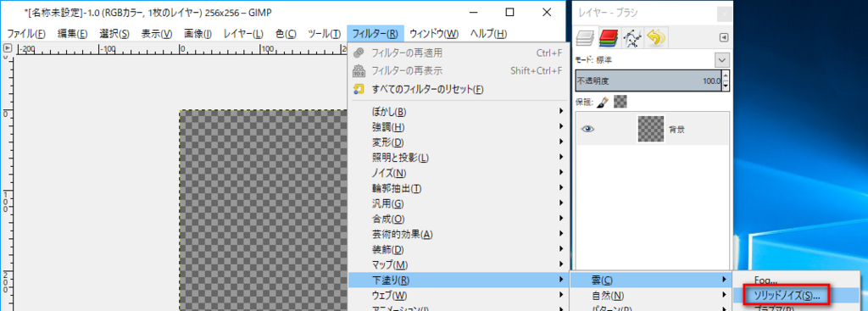Screen dimensions: 868x311
Task: Expand the 自然(N) submenu
Action: pyautogui.click(x=651, y=296)
